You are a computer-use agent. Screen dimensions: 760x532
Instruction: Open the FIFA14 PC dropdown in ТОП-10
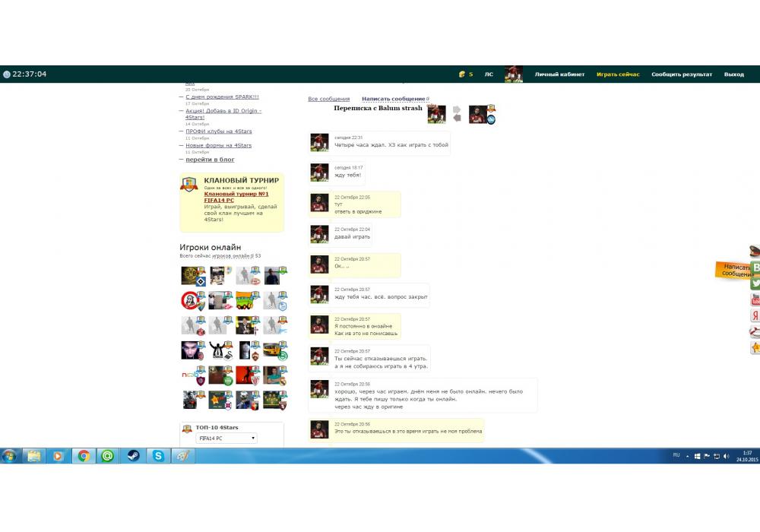point(226,439)
